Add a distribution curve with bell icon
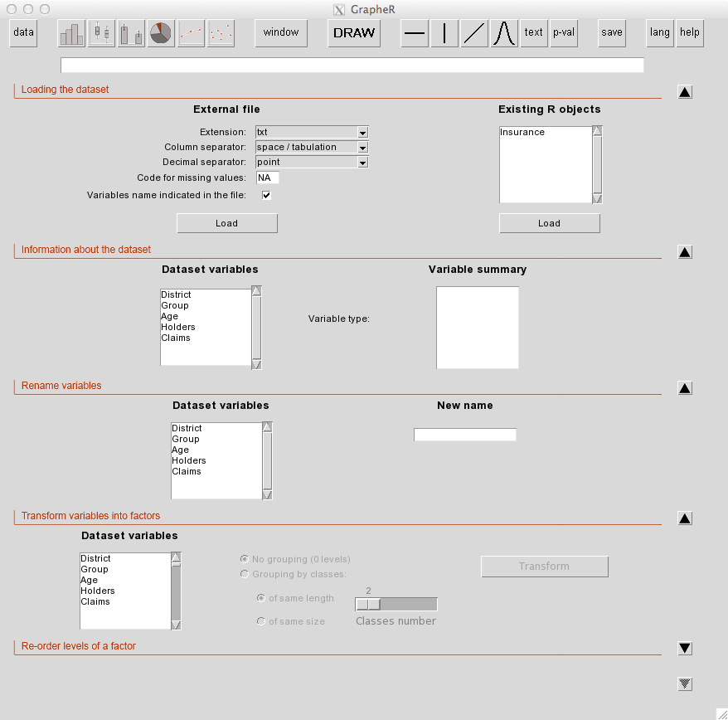Image resolution: width=728 pixels, height=720 pixels. (504, 33)
